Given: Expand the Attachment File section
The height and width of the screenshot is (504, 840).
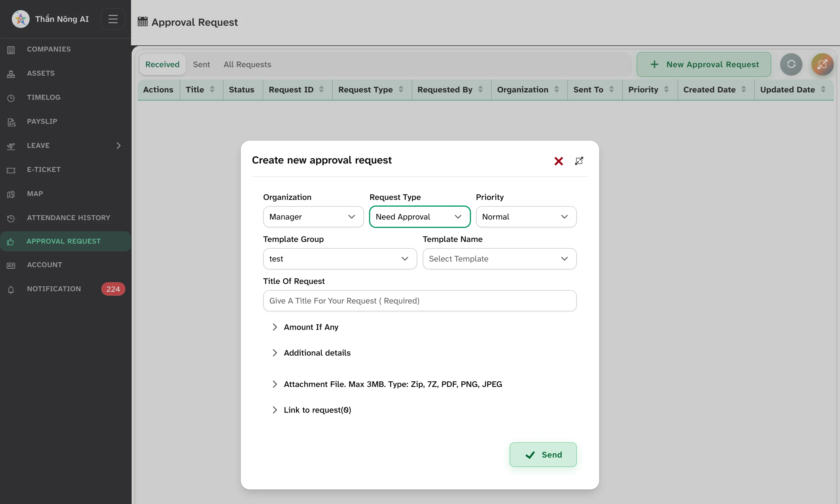Looking at the screenshot, I should pyautogui.click(x=387, y=384).
